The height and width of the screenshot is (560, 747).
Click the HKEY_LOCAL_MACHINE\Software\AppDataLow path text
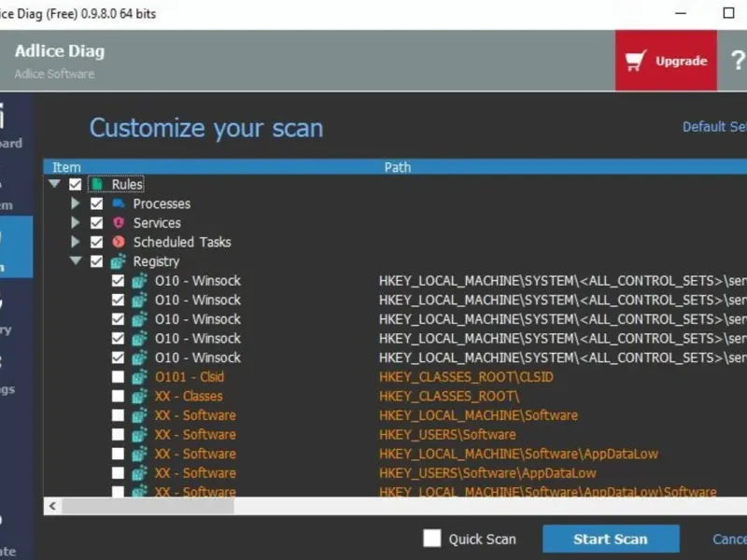[x=518, y=454]
